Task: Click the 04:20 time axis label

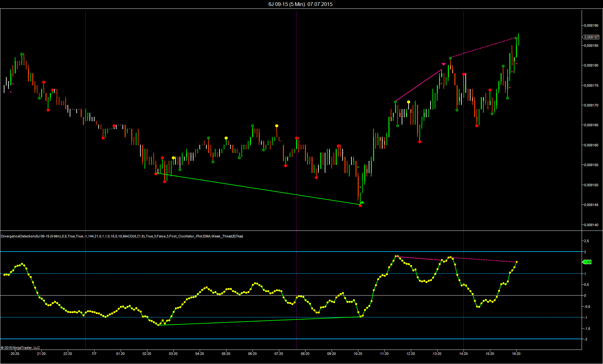Action: tap(199, 354)
